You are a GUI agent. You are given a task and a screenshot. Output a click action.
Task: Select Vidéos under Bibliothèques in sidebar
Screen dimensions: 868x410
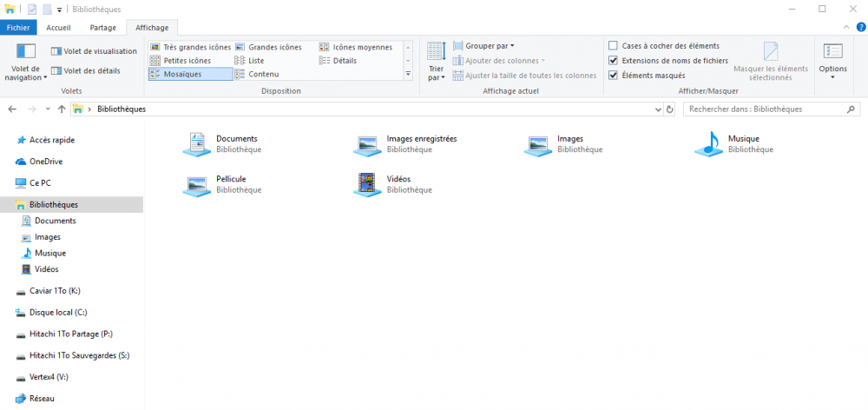tap(47, 268)
